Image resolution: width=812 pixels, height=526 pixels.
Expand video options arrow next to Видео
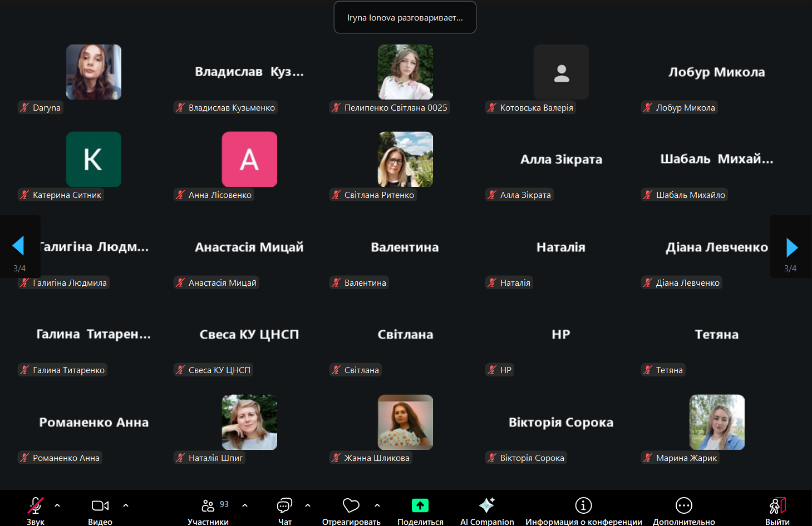(126, 505)
